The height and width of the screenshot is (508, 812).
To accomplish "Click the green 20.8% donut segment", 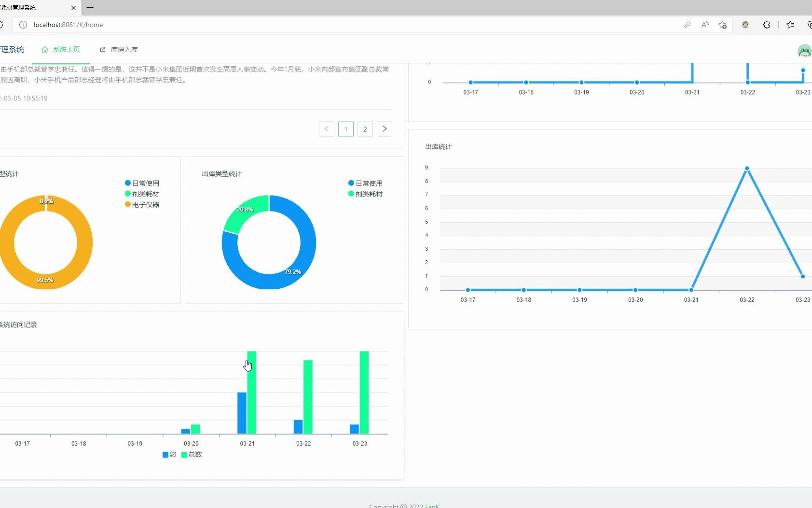I will (x=245, y=210).
